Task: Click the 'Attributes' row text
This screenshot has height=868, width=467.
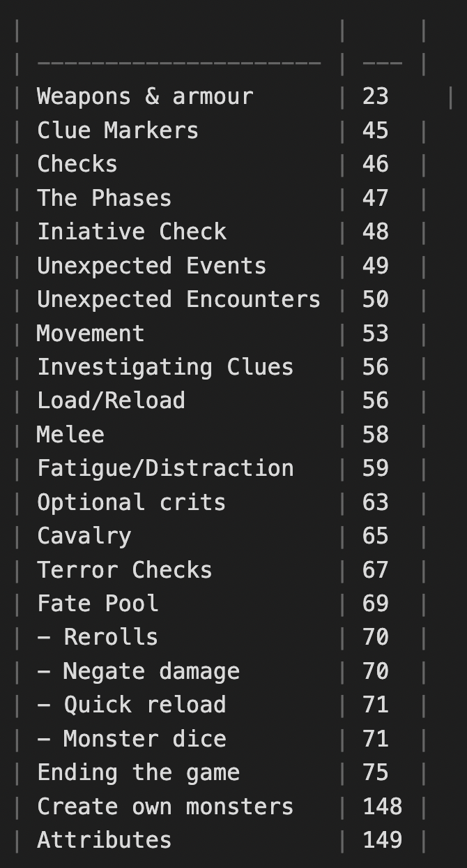Action: pyautogui.click(x=105, y=840)
